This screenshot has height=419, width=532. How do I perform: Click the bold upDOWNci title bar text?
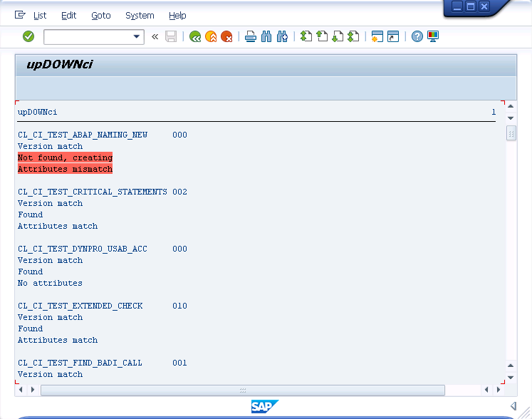pos(59,65)
